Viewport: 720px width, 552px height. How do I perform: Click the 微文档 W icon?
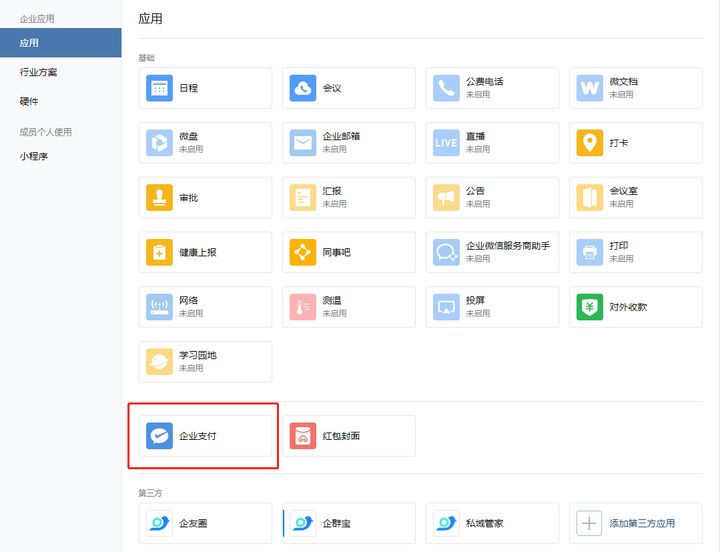(x=590, y=88)
